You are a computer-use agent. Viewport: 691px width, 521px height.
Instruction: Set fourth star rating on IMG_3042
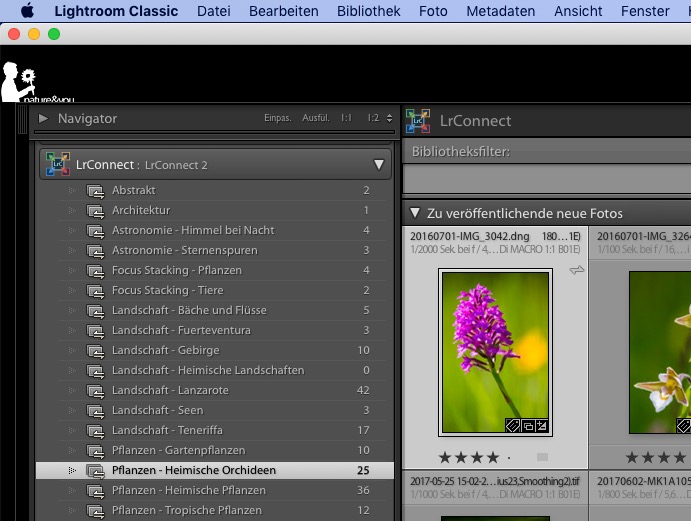coord(493,458)
